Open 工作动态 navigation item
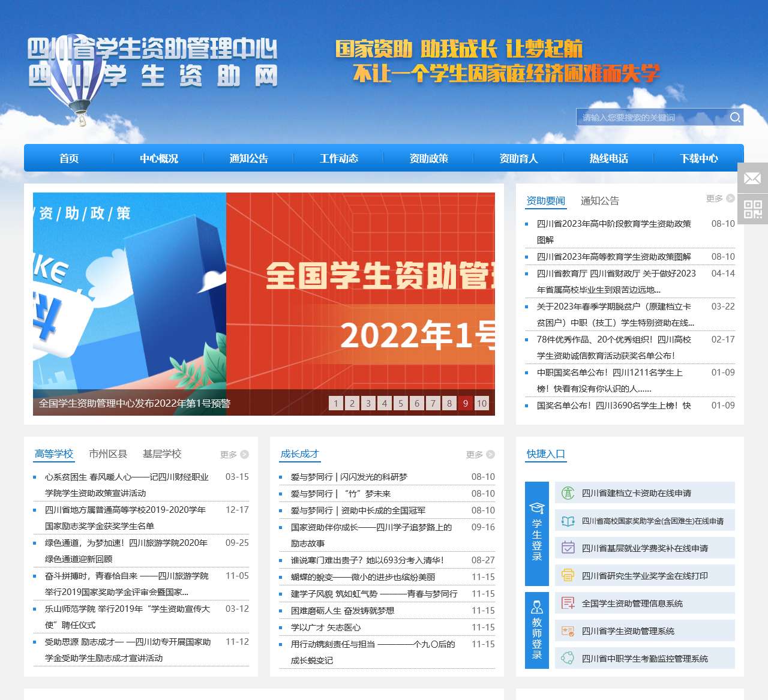 point(339,158)
